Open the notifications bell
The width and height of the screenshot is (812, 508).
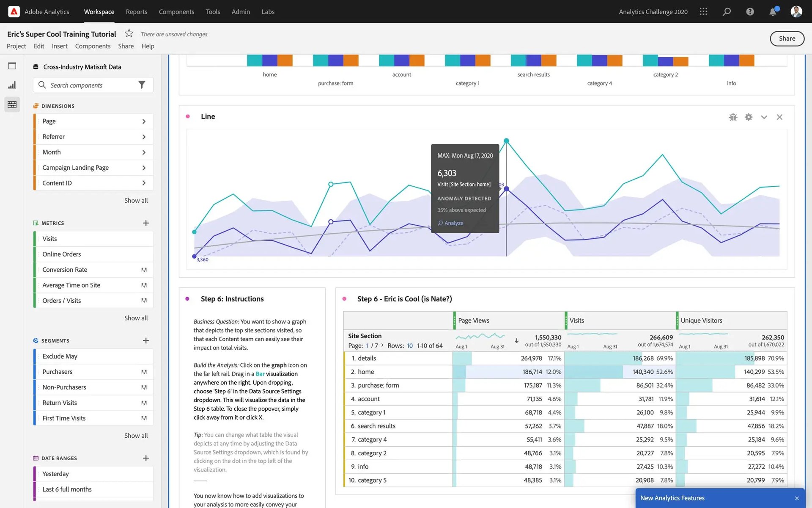(773, 11)
